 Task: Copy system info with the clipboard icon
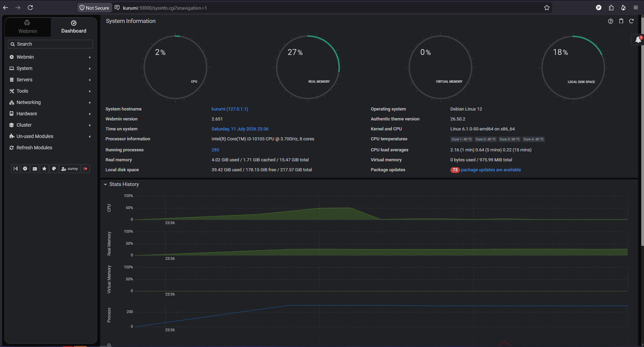[x=621, y=21]
